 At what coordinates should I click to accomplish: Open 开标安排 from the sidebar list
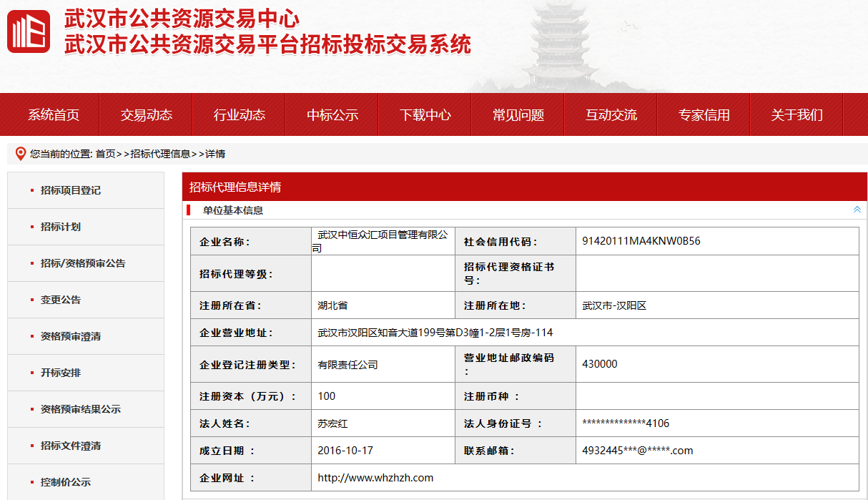[60, 373]
